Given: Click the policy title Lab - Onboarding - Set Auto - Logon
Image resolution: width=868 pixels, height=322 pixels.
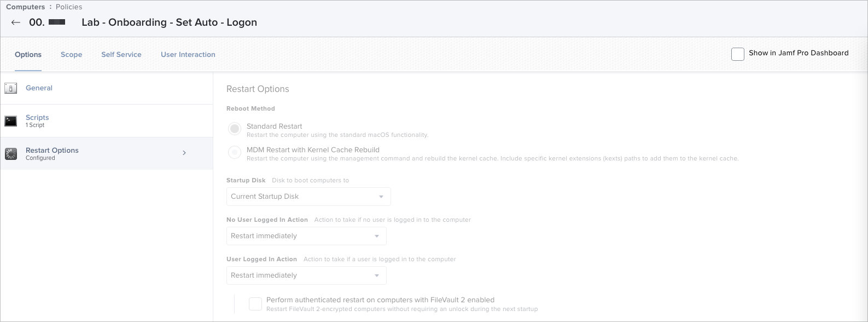Looking at the screenshot, I should tap(169, 22).
